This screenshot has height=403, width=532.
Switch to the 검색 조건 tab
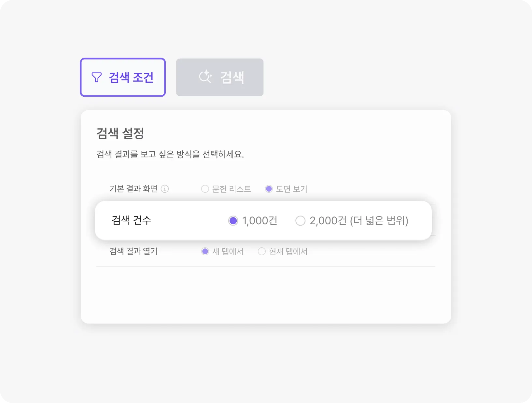[123, 77]
